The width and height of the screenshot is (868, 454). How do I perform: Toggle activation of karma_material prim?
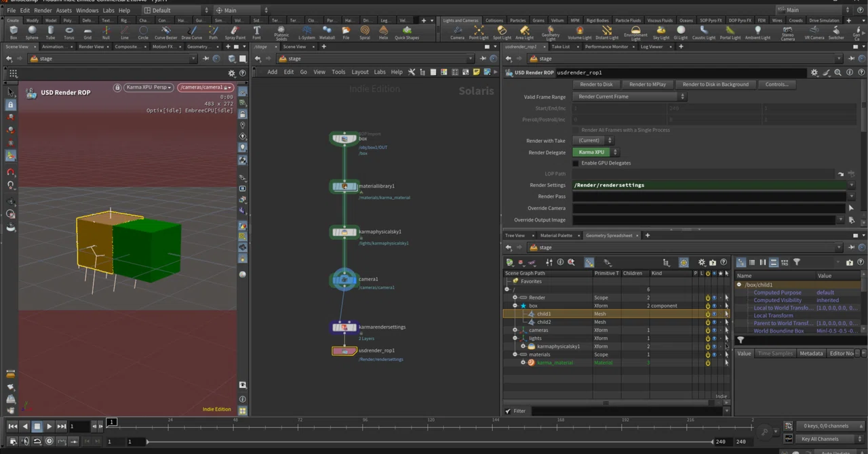click(x=707, y=363)
